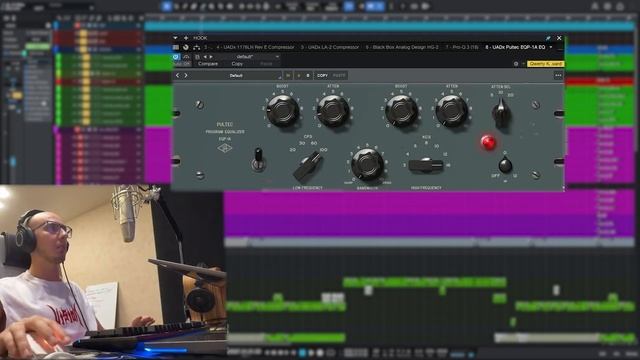Click the yellow Qwerty K, user label
640x360 pixels.
click(x=546, y=64)
